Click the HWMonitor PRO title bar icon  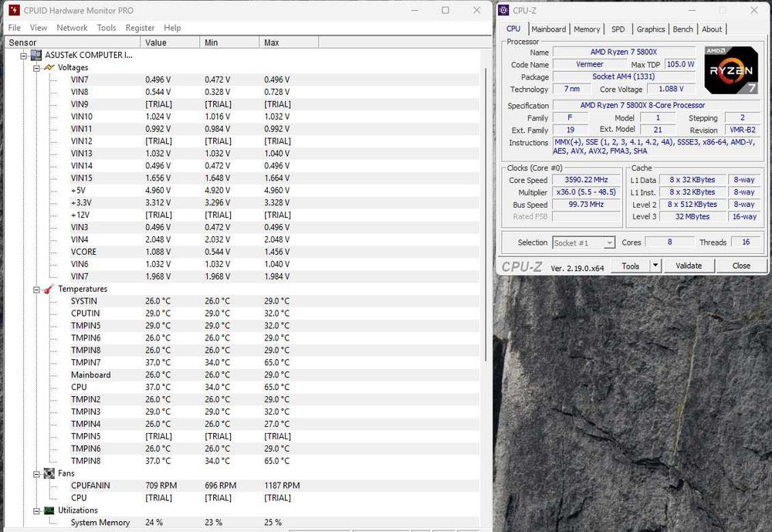pos(13,11)
